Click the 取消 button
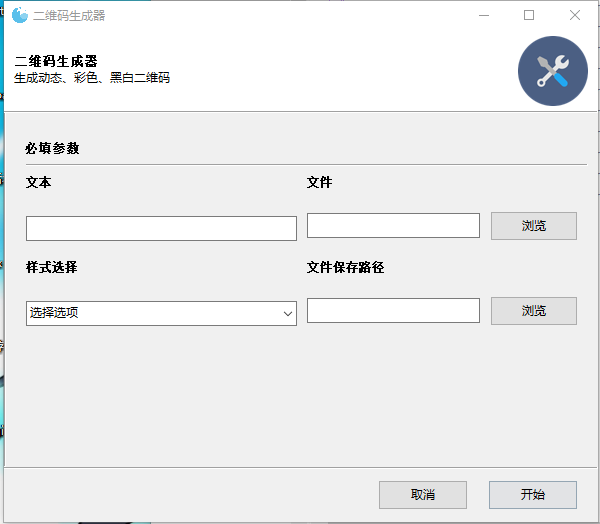Screen dimensions: 600x524 point(422,495)
